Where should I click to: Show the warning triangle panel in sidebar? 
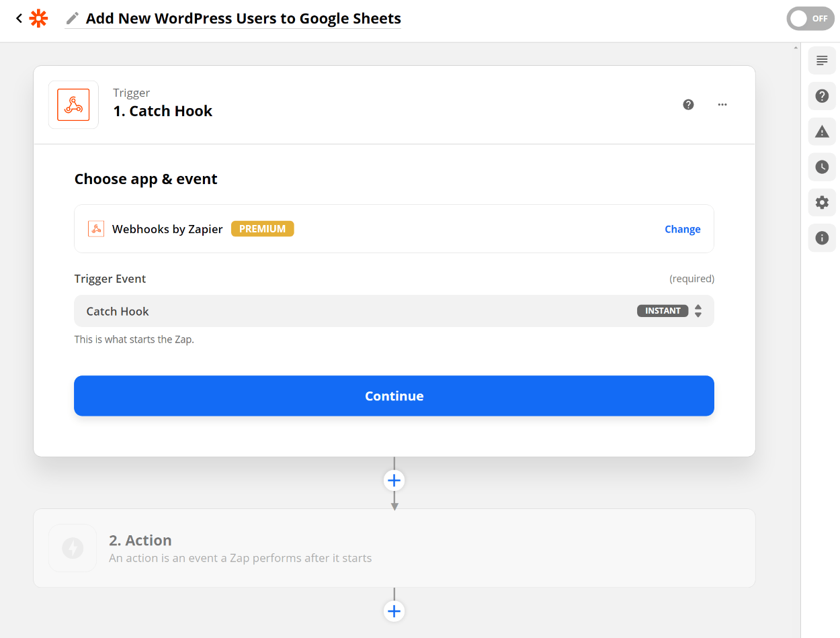[x=822, y=132]
